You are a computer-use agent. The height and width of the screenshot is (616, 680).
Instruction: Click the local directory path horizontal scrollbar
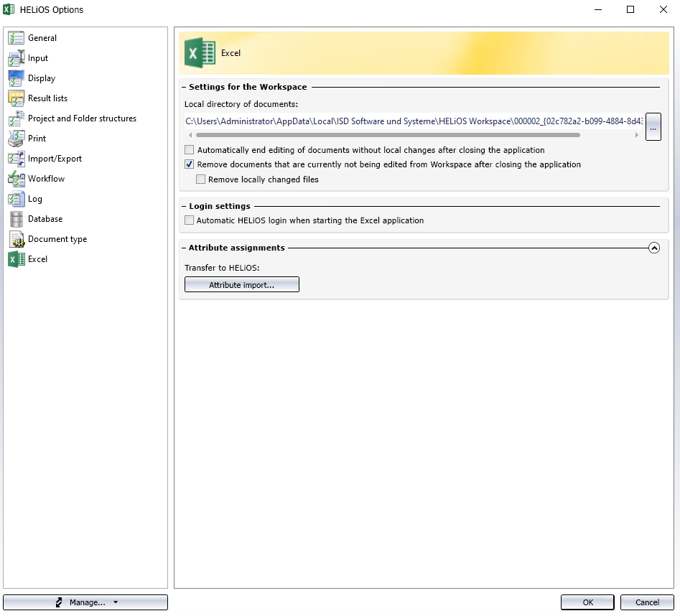pyautogui.click(x=388, y=135)
